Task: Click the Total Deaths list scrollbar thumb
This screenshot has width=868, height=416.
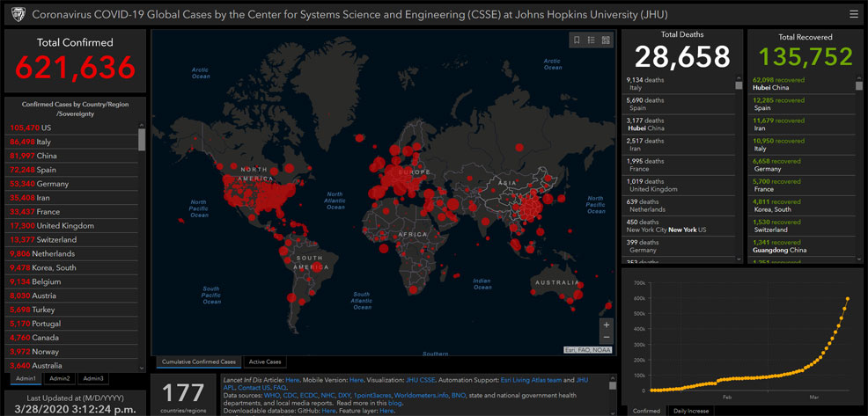Action: (x=739, y=85)
